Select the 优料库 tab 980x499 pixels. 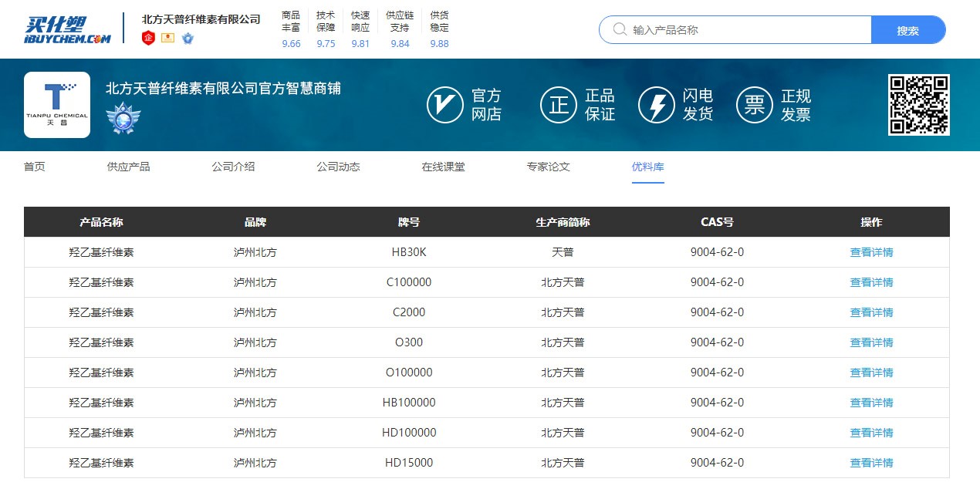[648, 167]
